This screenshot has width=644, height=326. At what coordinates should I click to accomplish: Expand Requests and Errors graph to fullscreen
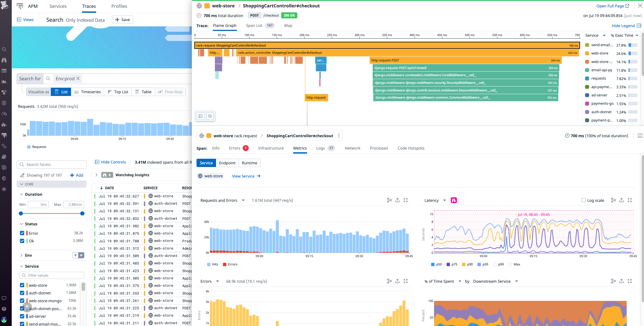point(406,200)
